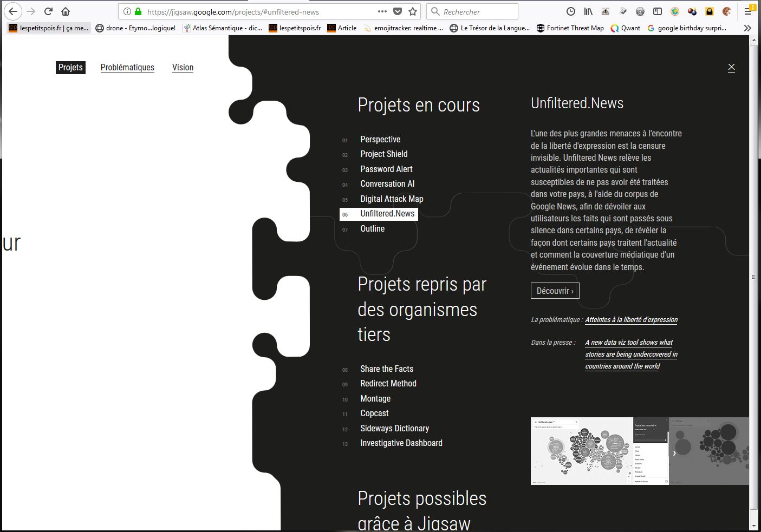This screenshot has height=532, width=761.
Task: Click the scrollbar down arrow
Action: coord(753,526)
